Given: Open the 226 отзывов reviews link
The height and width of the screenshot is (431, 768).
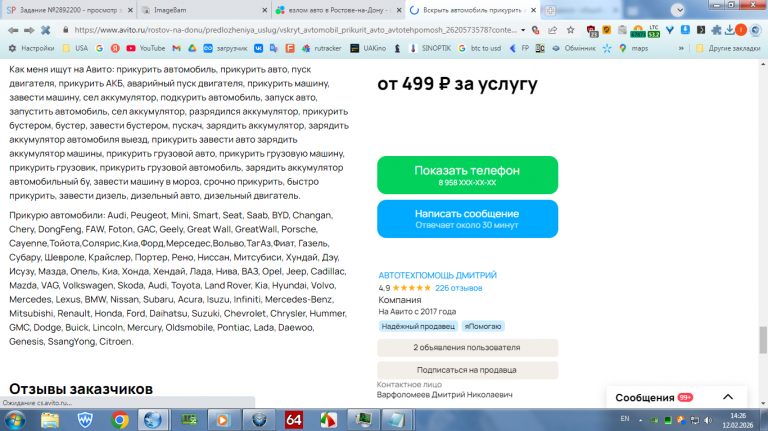Looking at the screenshot, I should tap(458, 288).
